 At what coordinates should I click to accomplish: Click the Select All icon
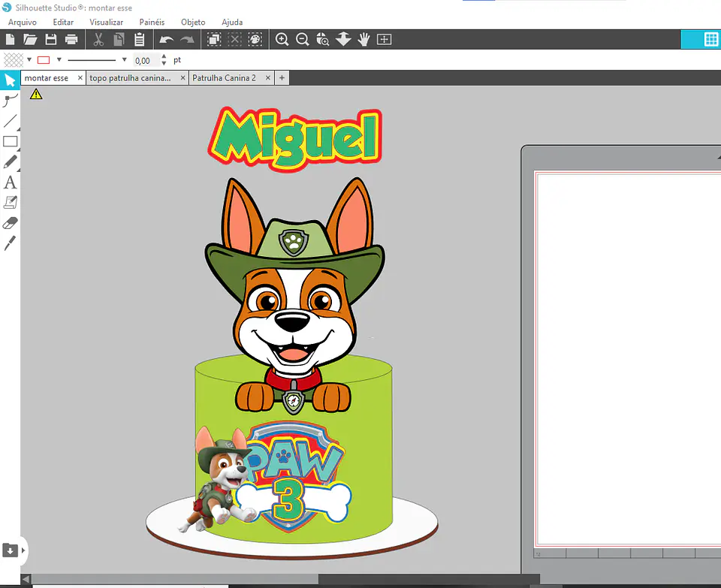click(214, 40)
